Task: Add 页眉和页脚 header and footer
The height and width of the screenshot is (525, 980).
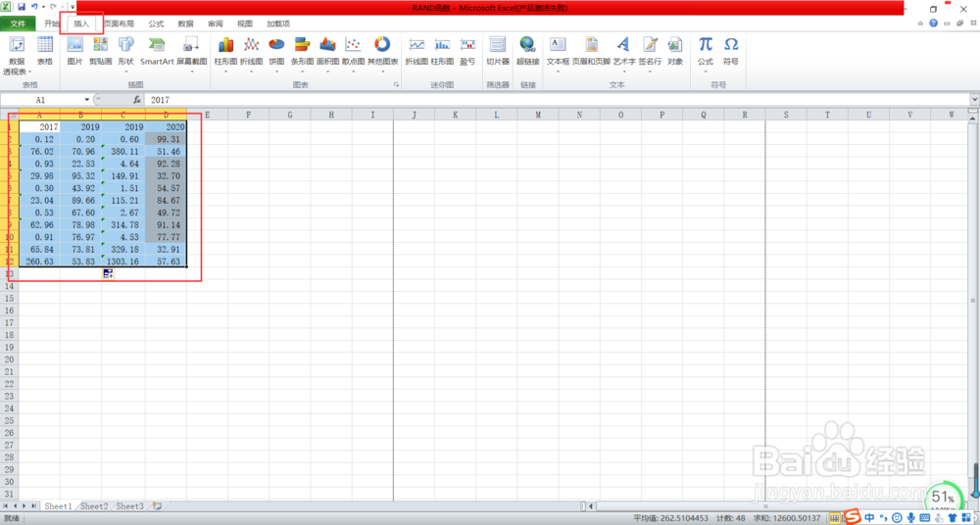Action: pyautogui.click(x=591, y=51)
